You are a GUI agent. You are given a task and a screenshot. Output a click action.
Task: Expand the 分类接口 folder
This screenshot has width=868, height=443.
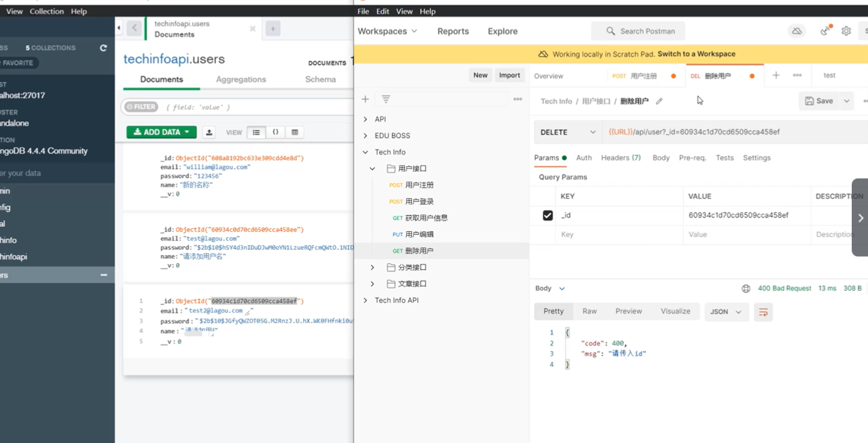tap(373, 267)
